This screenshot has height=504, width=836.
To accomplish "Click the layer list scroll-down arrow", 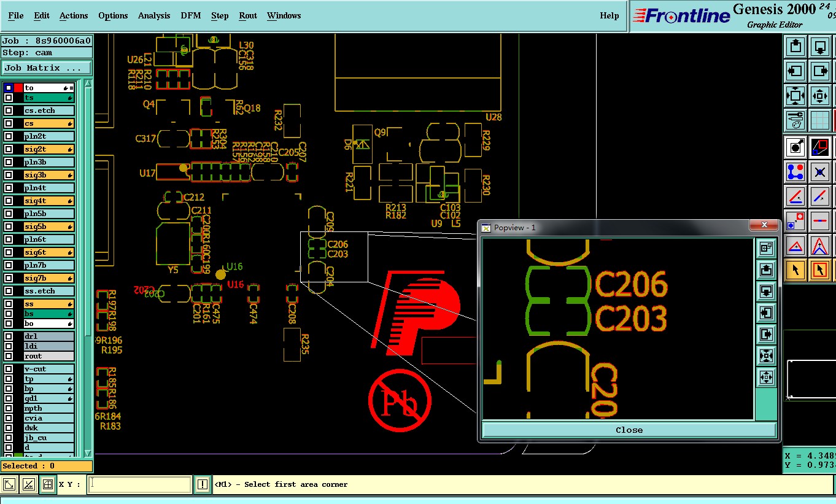I will (x=87, y=452).
